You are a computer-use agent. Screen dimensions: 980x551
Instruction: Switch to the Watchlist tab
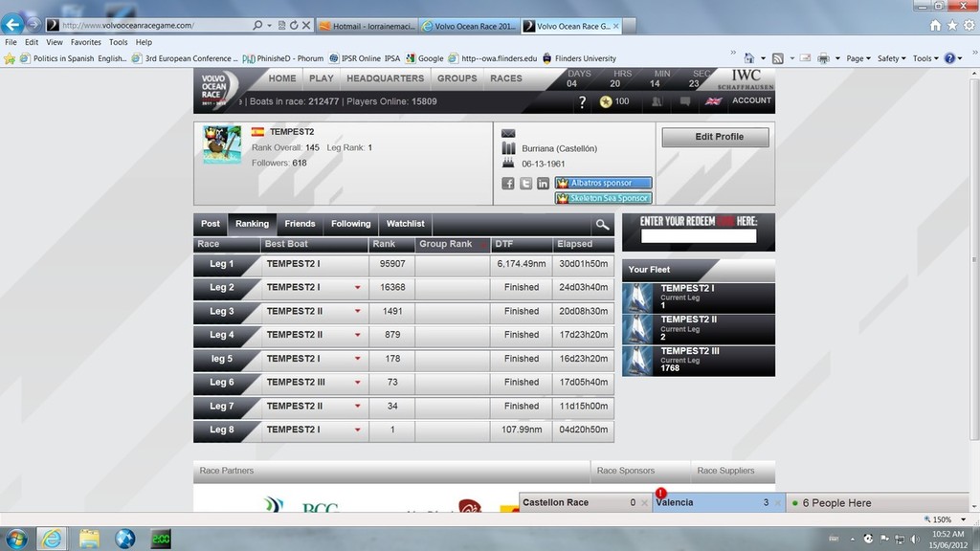pyautogui.click(x=405, y=224)
